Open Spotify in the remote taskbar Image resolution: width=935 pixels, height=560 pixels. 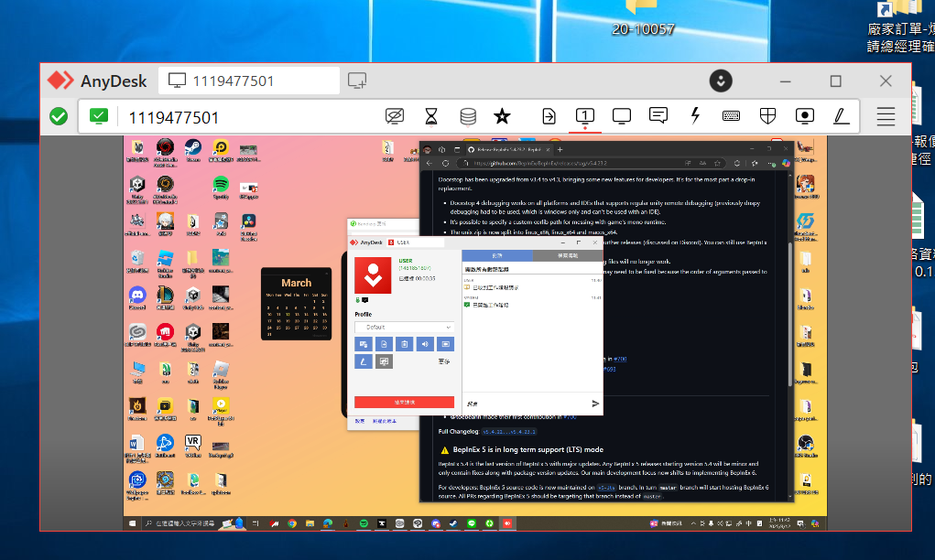click(x=364, y=523)
